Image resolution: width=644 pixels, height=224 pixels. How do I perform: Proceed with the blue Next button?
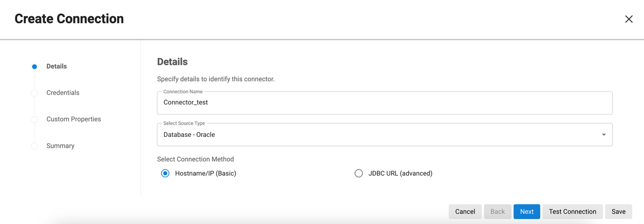point(527,212)
